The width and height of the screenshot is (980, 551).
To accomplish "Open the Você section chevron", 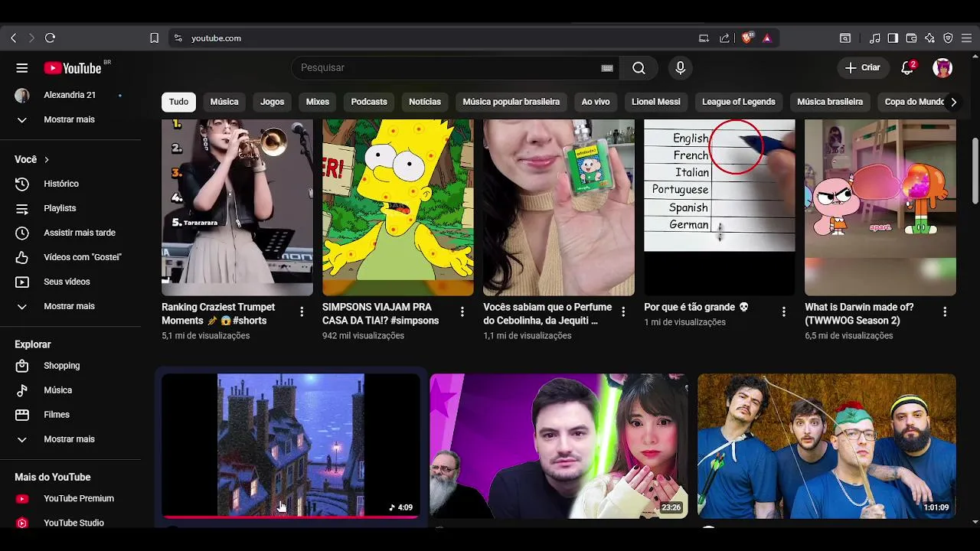I will point(47,159).
